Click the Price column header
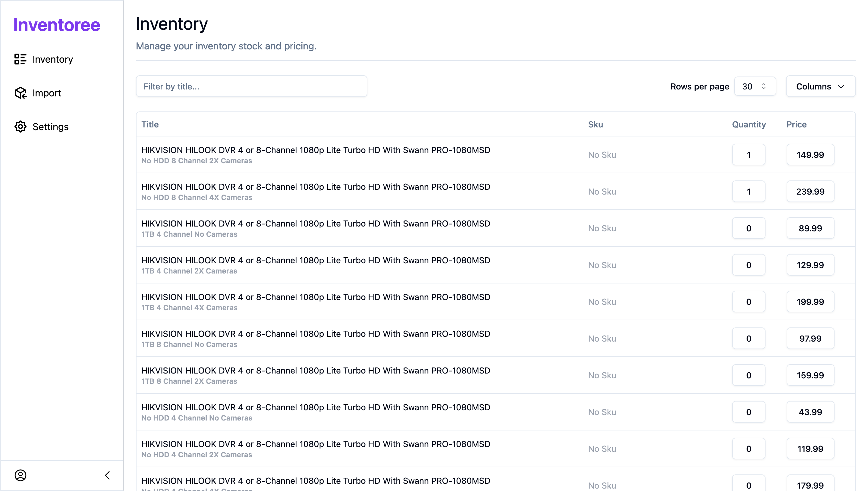Image resolution: width=868 pixels, height=491 pixels. point(797,124)
